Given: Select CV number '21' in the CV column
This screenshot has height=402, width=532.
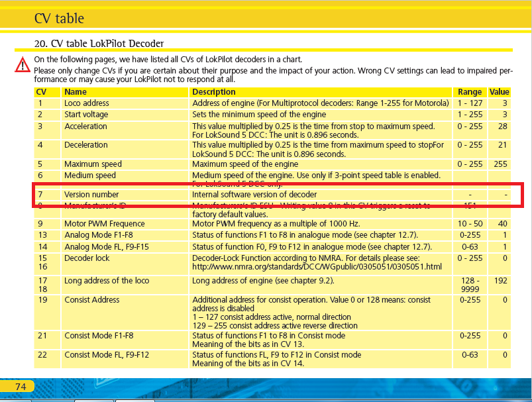Looking at the screenshot, I should tap(43, 336).
